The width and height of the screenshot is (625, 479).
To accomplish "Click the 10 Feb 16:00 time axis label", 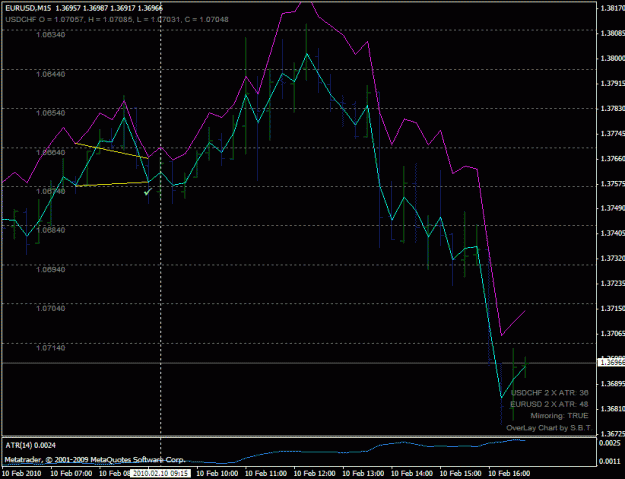I will pos(509,473).
